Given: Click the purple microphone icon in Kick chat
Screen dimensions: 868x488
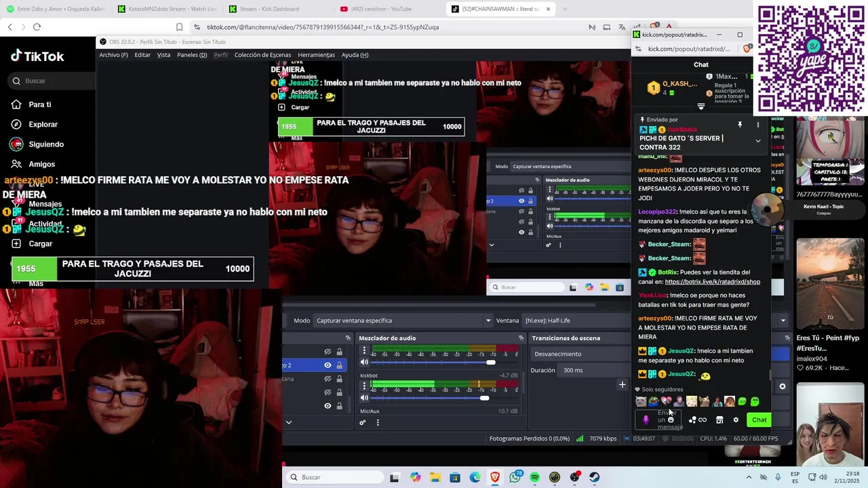Looking at the screenshot, I should (x=646, y=420).
